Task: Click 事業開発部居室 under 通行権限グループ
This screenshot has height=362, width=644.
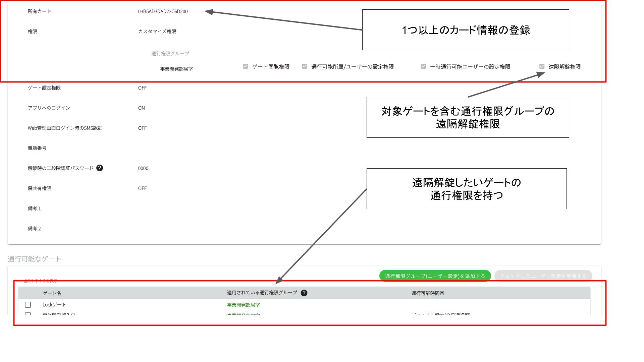Action: (x=176, y=69)
